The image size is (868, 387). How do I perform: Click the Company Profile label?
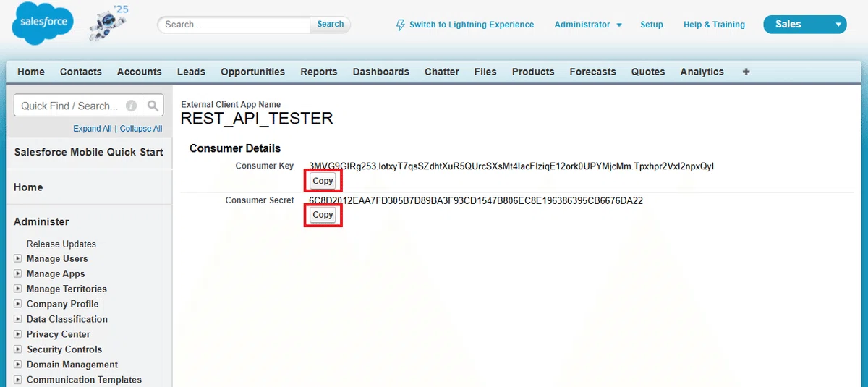[62, 304]
